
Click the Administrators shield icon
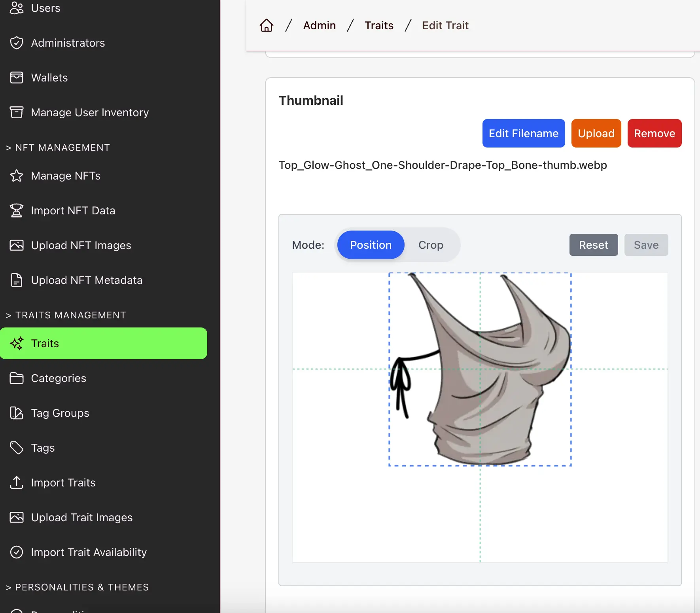click(17, 43)
